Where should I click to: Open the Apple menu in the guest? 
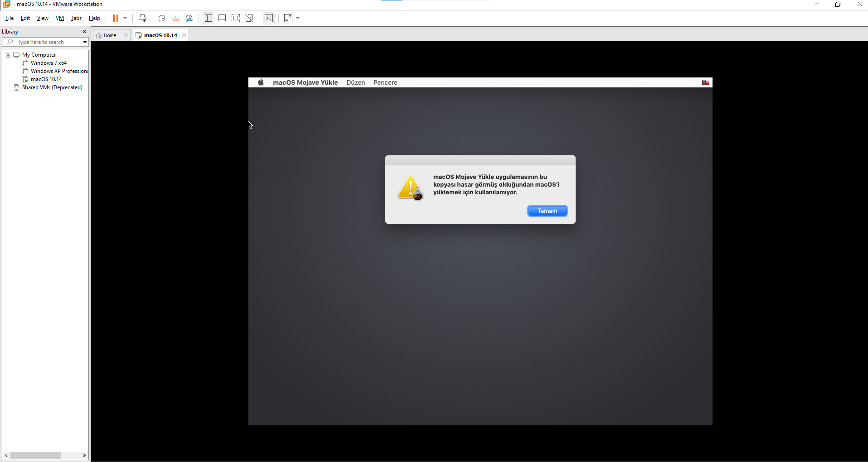[261, 82]
